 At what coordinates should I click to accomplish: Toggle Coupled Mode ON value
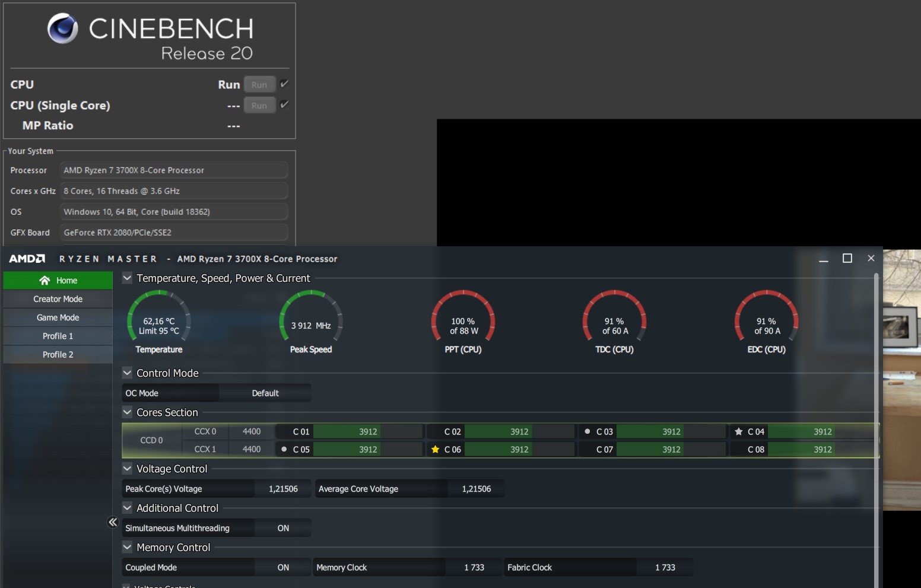click(x=283, y=567)
